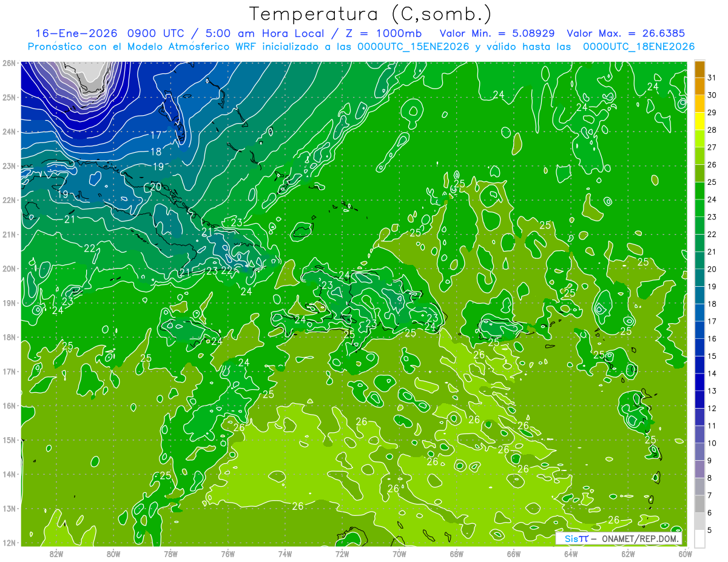Image resolution: width=728 pixels, height=562 pixels.
Task: Click the '66W' longitude axis label
Action: 514,554
